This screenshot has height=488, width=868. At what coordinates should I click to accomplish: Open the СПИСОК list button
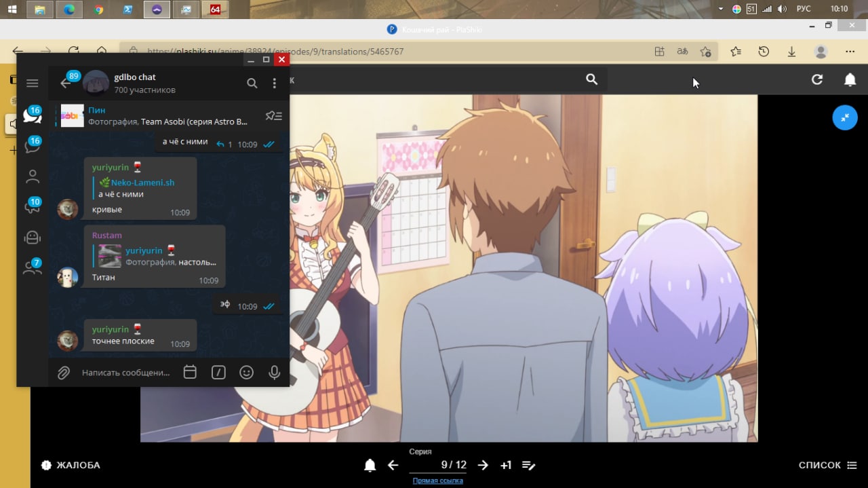coord(829,465)
